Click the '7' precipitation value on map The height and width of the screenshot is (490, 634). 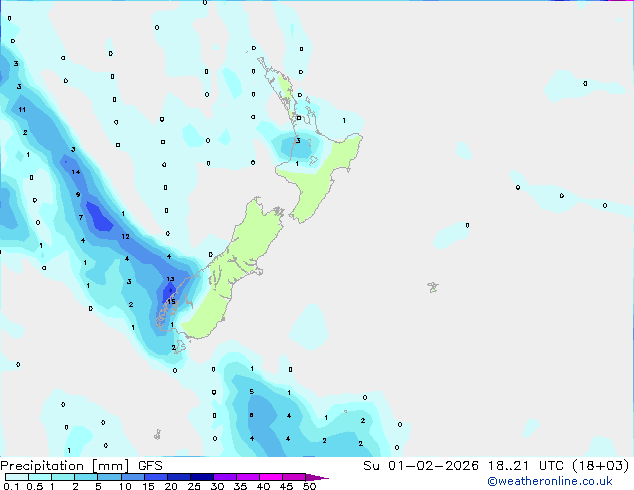click(x=81, y=218)
